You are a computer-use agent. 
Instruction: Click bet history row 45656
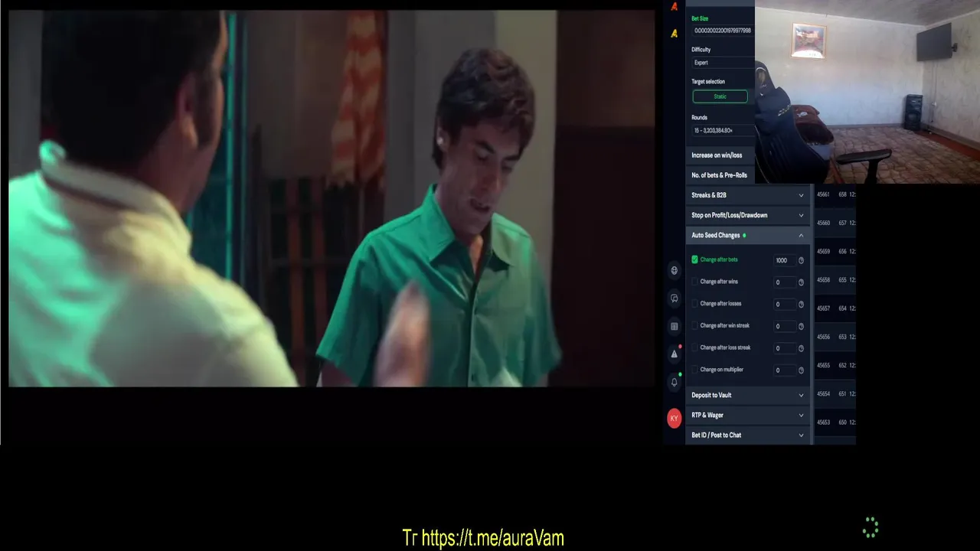coord(835,337)
